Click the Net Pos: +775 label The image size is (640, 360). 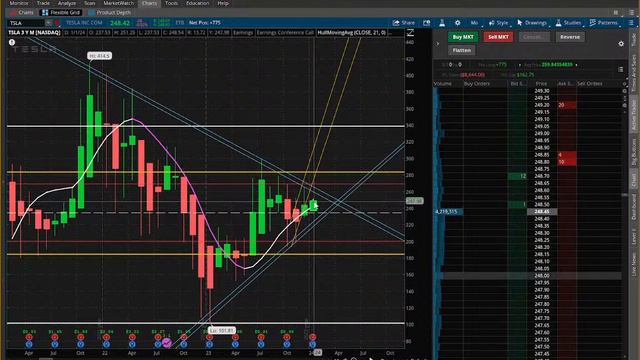(x=204, y=23)
